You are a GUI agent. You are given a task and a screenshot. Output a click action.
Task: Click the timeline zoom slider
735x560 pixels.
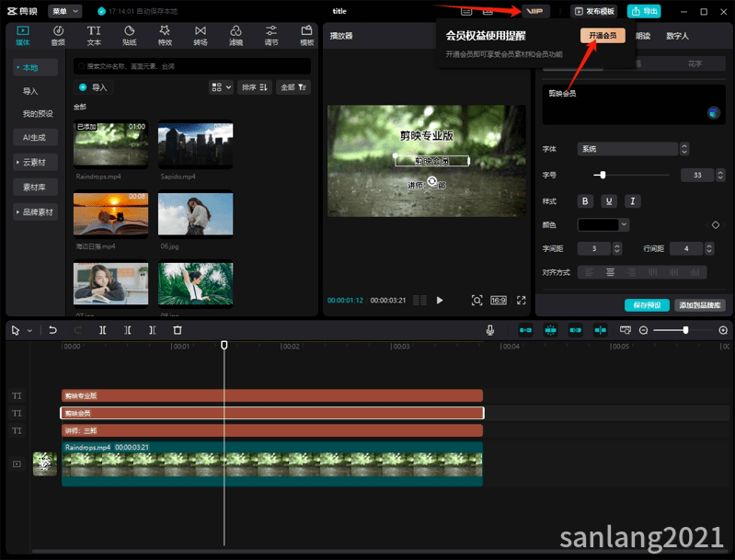[683, 330]
